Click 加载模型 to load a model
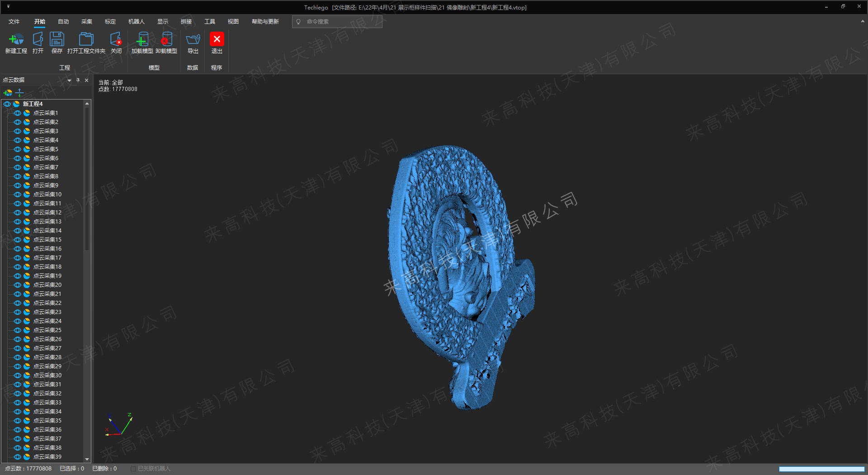 [x=142, y=40]
